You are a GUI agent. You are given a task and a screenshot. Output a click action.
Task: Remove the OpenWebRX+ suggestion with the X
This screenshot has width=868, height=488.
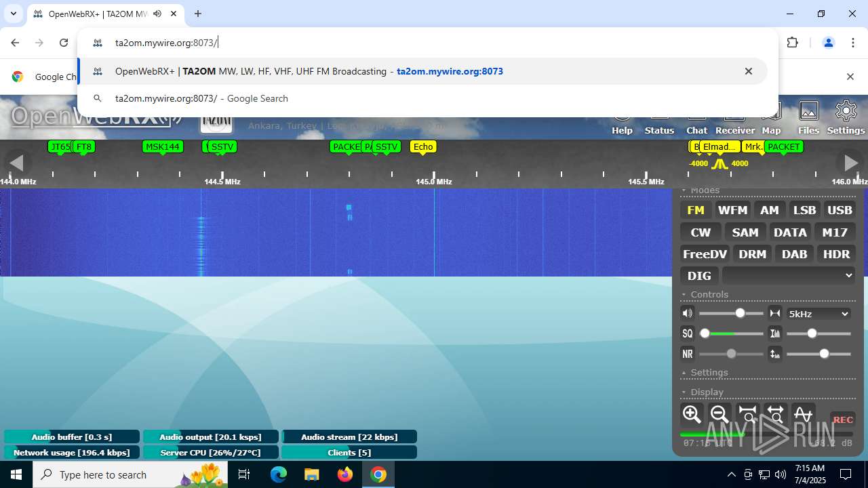(749, 71)
